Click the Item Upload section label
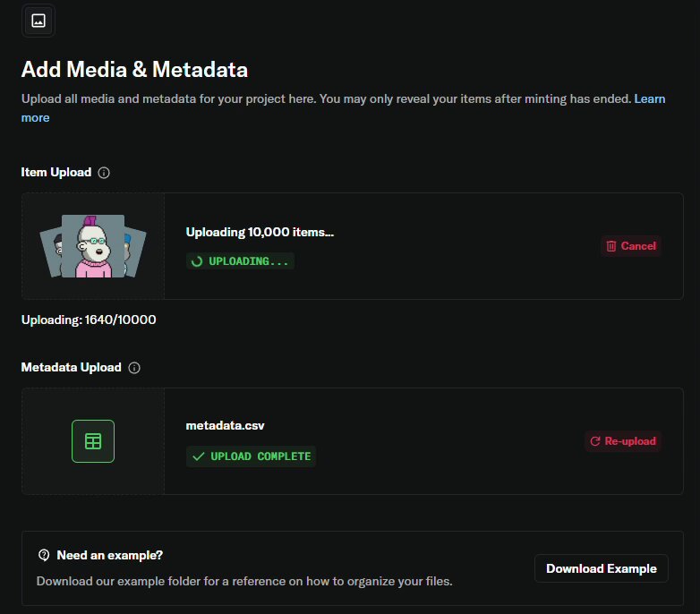 [56, 172]
